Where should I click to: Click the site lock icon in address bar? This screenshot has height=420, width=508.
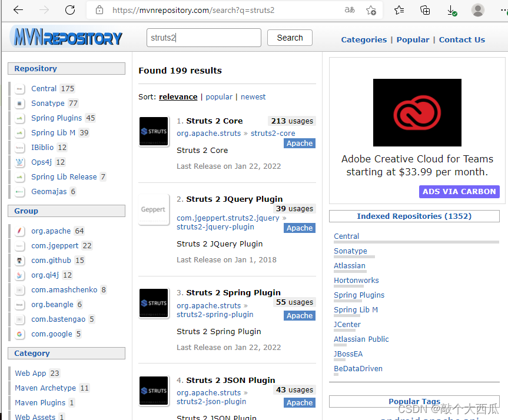tap(99, 10)
